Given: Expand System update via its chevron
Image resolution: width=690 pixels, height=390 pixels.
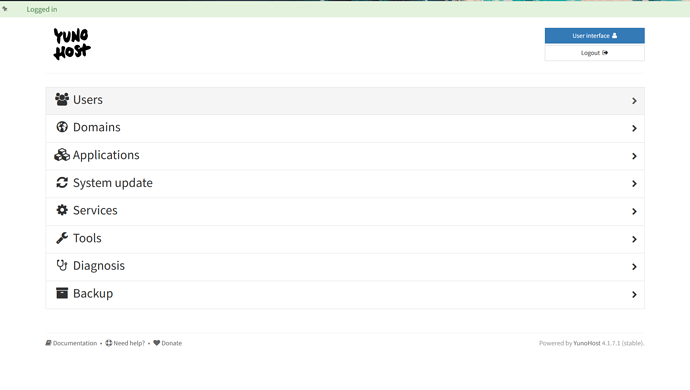Looking at the screenshot, I should [634, 184].
